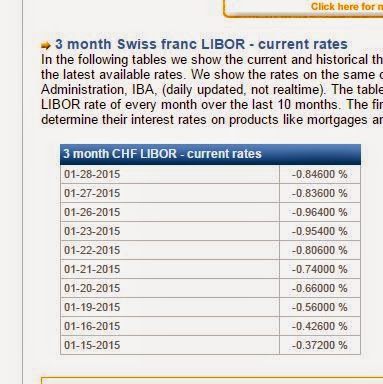The width and height of the screenshot is (383, 384).
Task: Click the 'Click here for' orange banner
Action: 347,7
